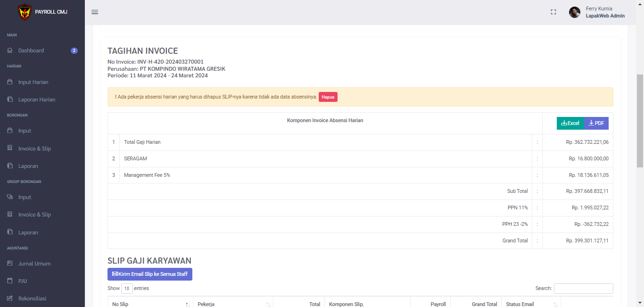
Task: Click the Jurnal Umum sidebar icon
Action: pos(10,264)
